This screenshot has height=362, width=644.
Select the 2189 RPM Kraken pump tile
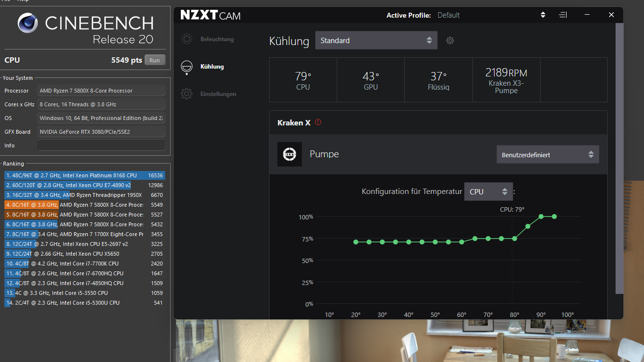[x=506, y=80]
